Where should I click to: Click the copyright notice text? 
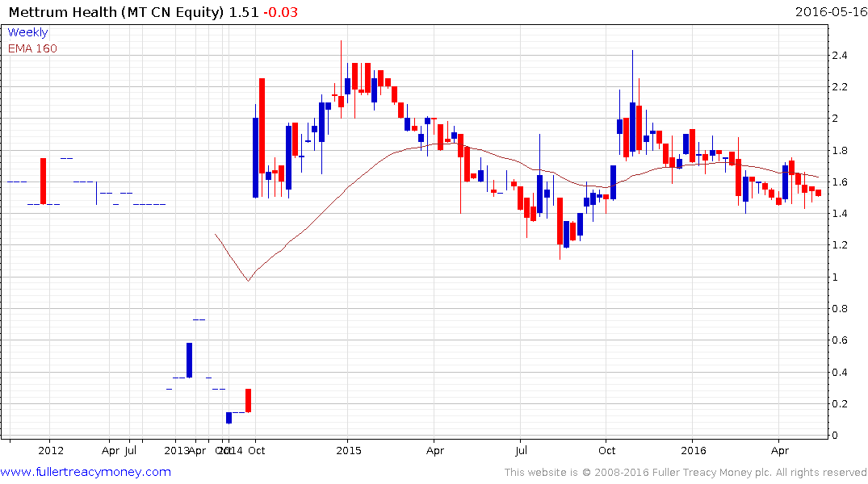686,473
